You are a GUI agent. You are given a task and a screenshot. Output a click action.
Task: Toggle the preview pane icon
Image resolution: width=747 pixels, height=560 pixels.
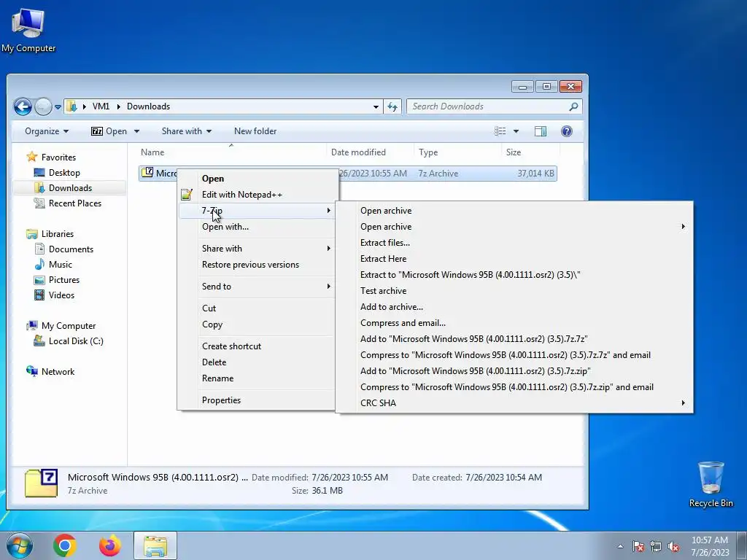point(541,131)
